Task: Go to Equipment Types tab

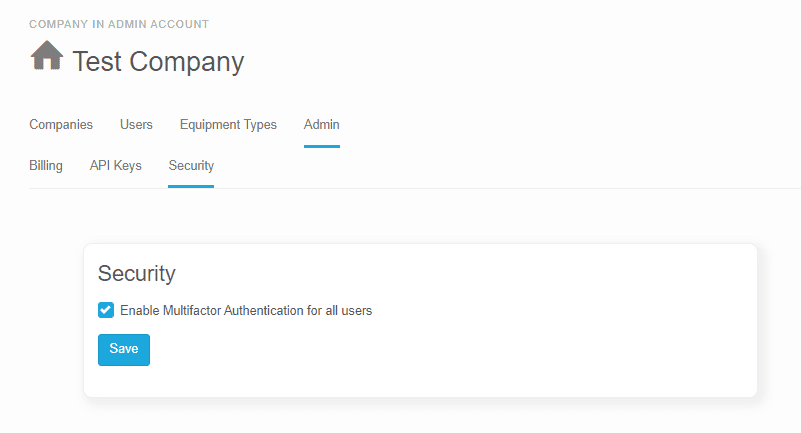Action: tap(228, 125)
